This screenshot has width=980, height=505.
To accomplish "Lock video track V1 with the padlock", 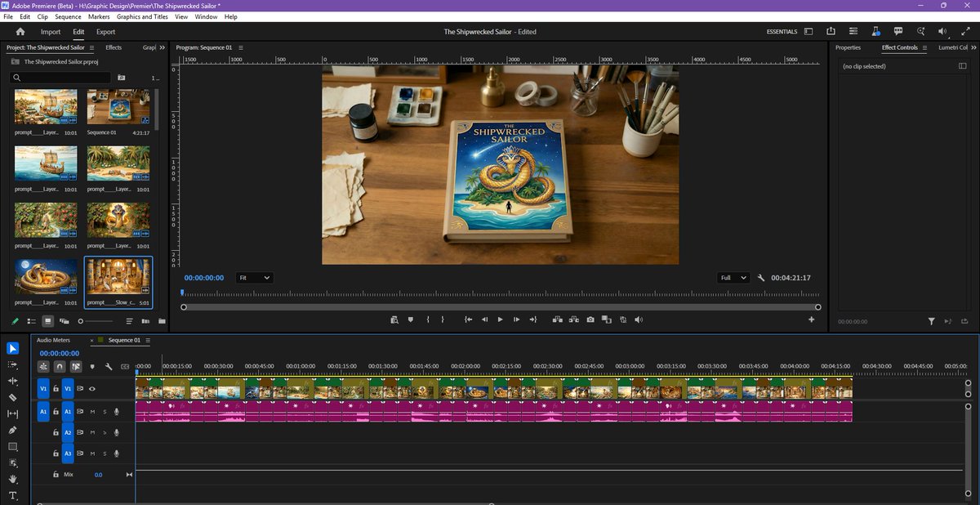I will tap(56, 388).
